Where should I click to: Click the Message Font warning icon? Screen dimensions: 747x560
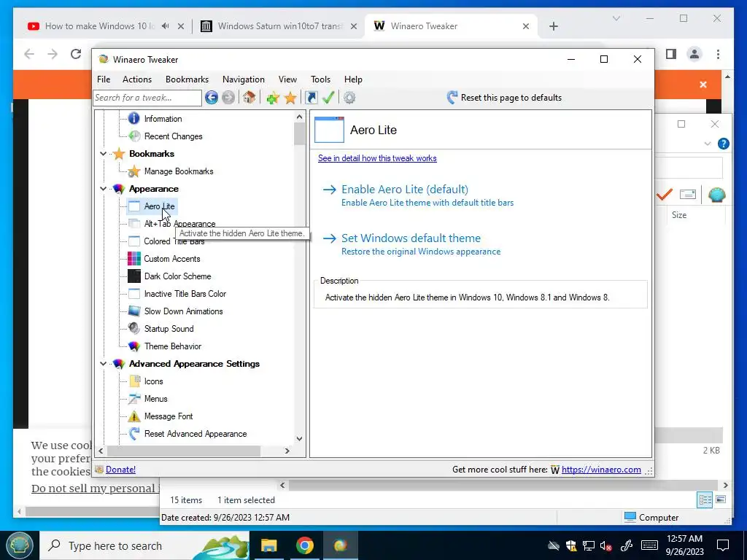(134, 416)
